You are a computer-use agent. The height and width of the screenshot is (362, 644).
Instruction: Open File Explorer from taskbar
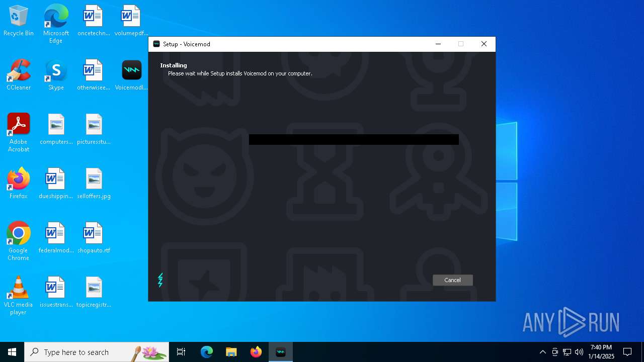point(231,352)
